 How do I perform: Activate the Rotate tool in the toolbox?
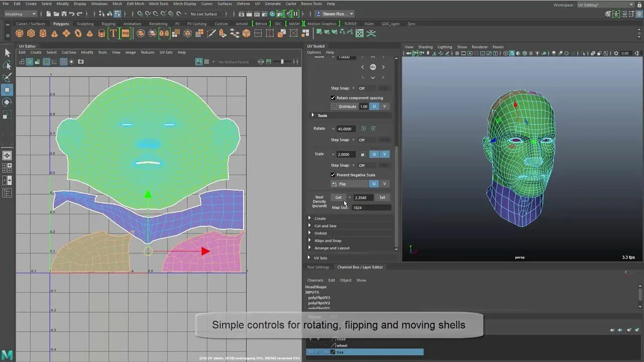point(7,103)
